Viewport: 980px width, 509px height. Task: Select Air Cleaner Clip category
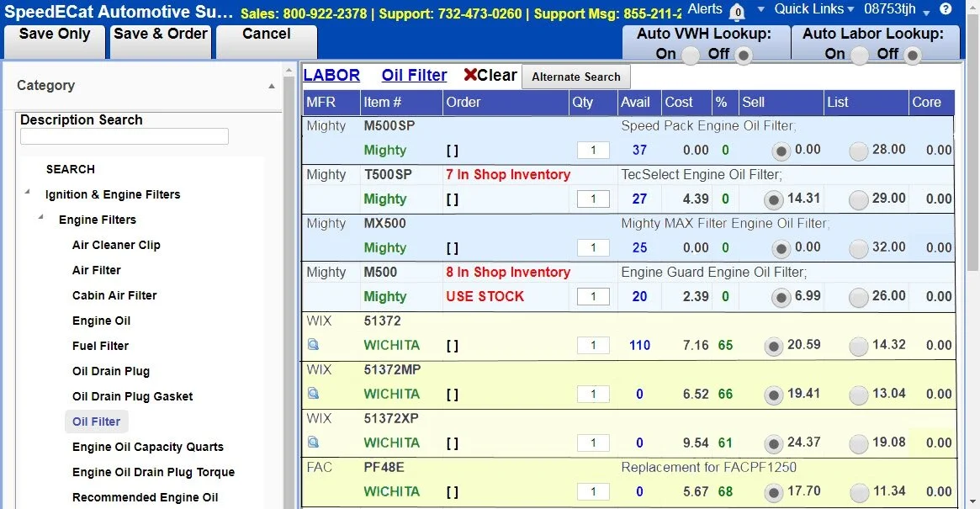tap(116, 245)
